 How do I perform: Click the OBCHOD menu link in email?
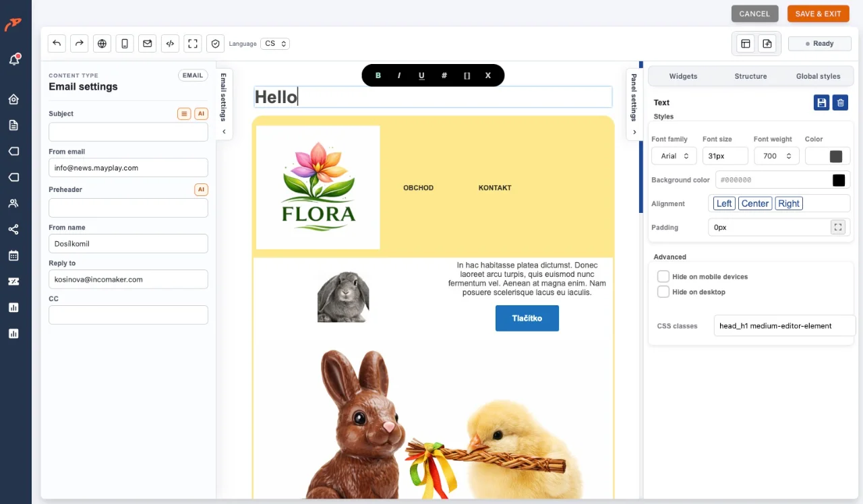point(418,188)
